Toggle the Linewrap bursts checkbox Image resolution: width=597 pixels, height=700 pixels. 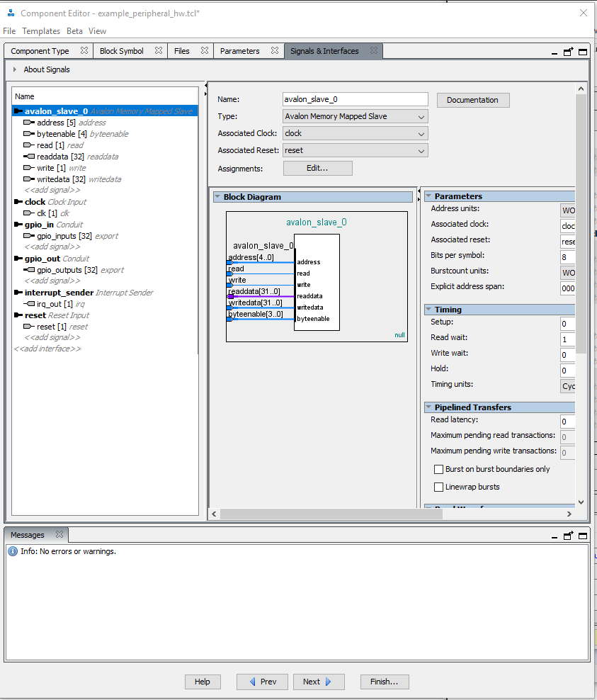pos(439,487)
